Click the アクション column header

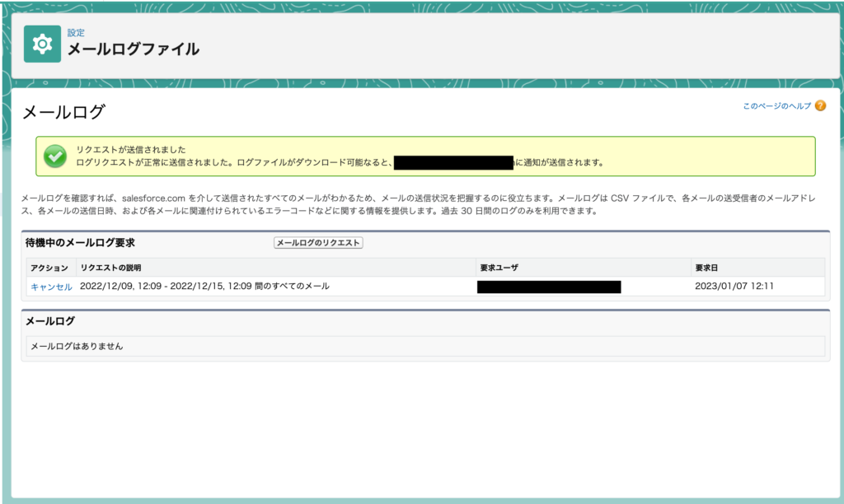(x=49, y=268)
